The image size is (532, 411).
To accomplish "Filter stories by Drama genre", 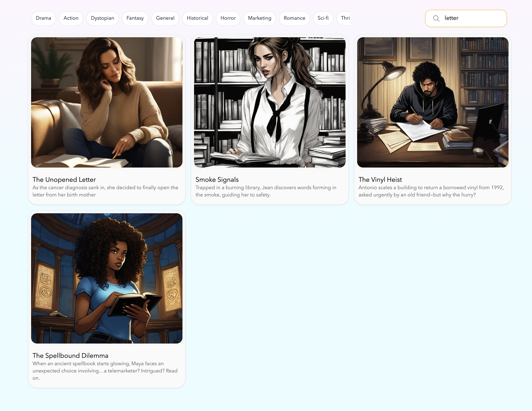I will [43, 18].
